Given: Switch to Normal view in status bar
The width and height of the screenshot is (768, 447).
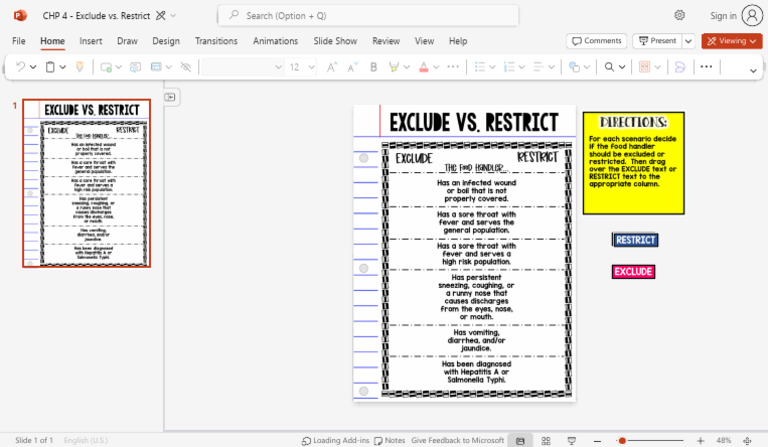Looking at the screenshot, I should 520,441.
